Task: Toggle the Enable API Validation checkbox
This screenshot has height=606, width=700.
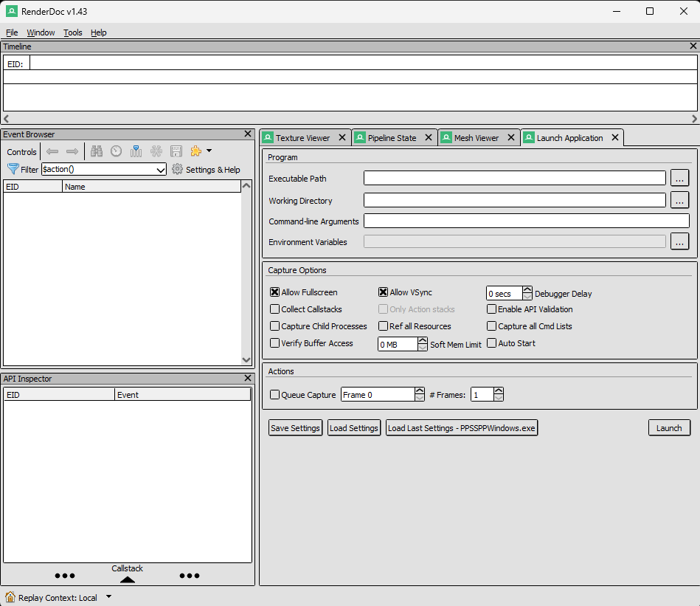Action: tap(492, 309)
